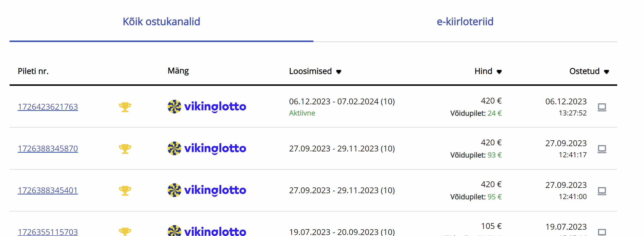Sort by Loosimised column arrow

point(339,72)
